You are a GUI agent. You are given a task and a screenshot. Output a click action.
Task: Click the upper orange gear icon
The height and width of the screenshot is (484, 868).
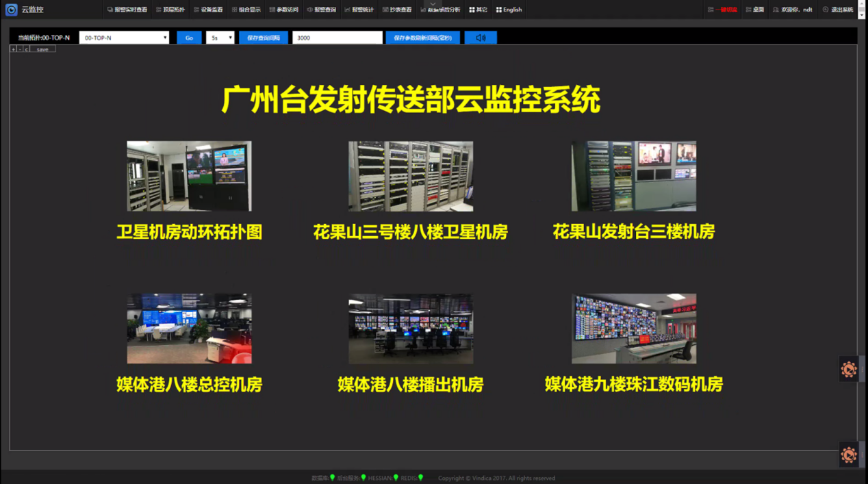tap(849, 370)
